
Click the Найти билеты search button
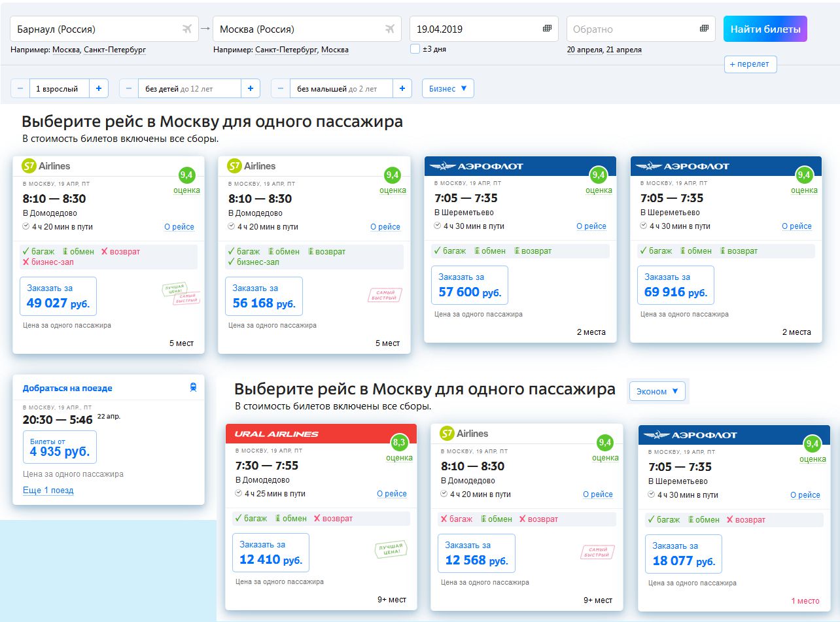point(765,29)
